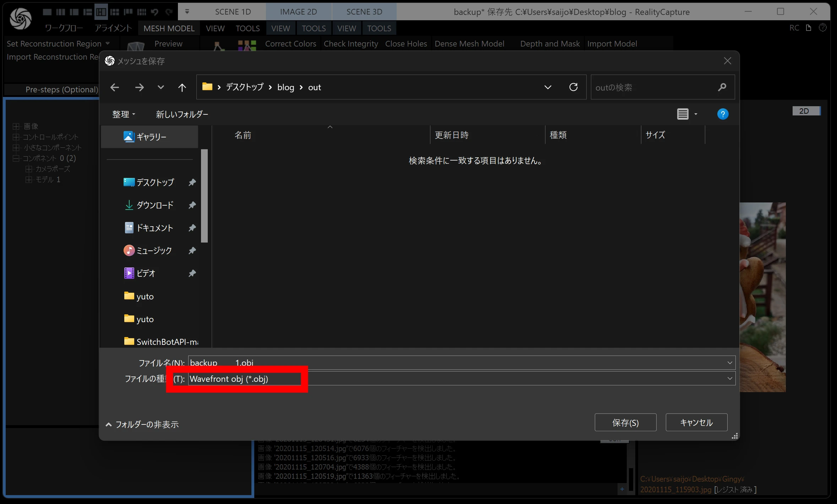Click the outの検索 search field
The height and width of the screenshot is (504, 837).
pyautogui.click(x=653, y=87)
